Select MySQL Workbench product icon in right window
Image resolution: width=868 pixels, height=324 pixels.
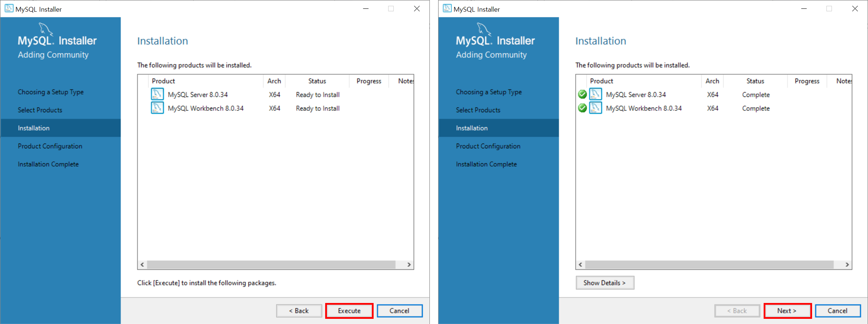[x=595, y=108]
